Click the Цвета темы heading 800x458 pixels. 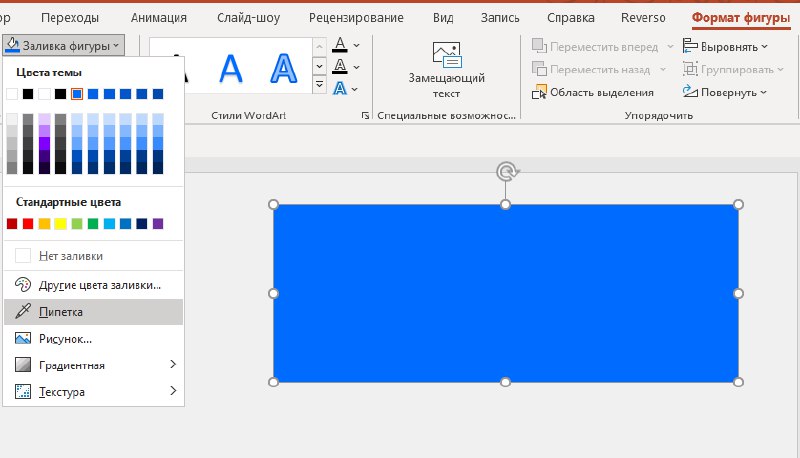point(49,72)
